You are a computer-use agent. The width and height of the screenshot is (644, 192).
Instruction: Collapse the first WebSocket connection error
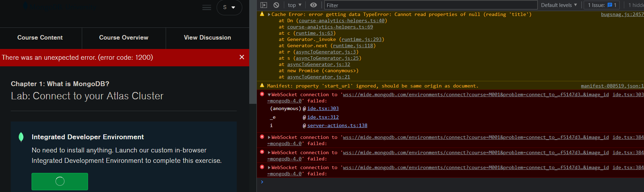(269, 95)
